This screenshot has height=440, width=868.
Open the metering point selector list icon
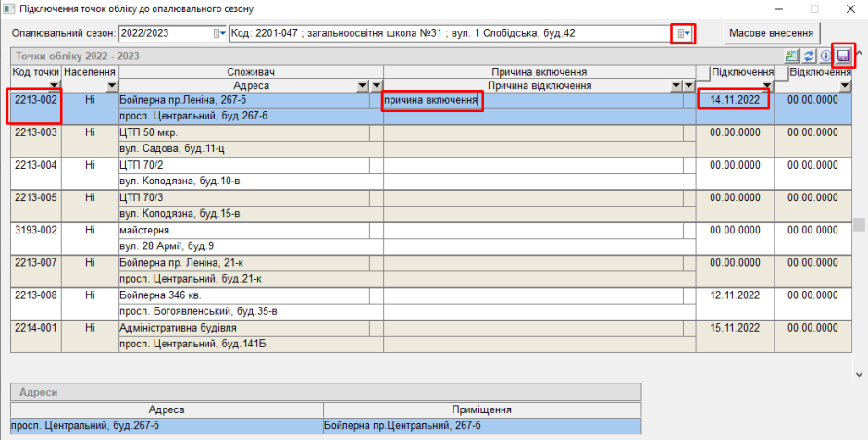tap(682, 34)
